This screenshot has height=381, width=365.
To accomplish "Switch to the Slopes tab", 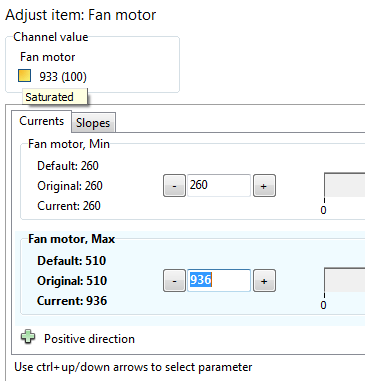I will pos(93,123).
